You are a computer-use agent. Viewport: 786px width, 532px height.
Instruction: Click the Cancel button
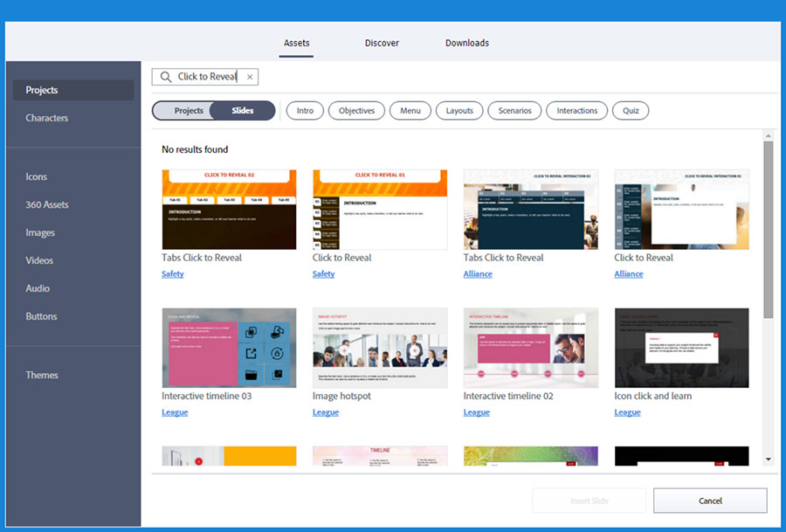pos(710,501)
